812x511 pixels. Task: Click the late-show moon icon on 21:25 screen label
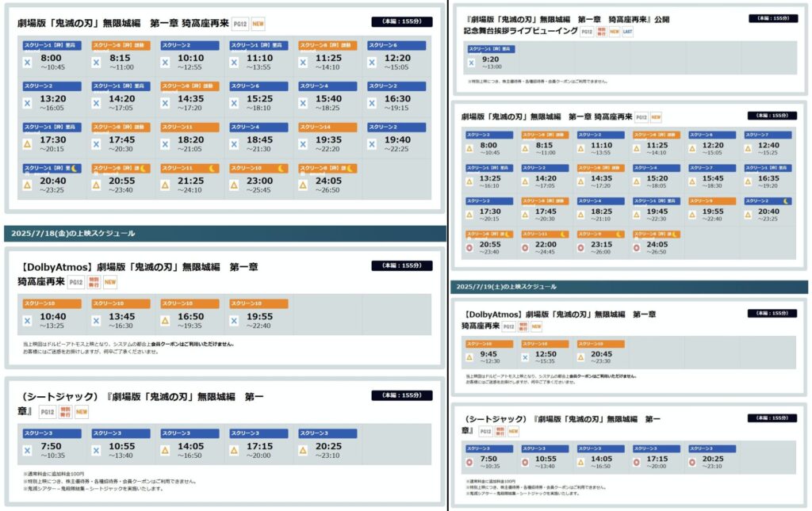pyautogui.click(x=212, y=168)
